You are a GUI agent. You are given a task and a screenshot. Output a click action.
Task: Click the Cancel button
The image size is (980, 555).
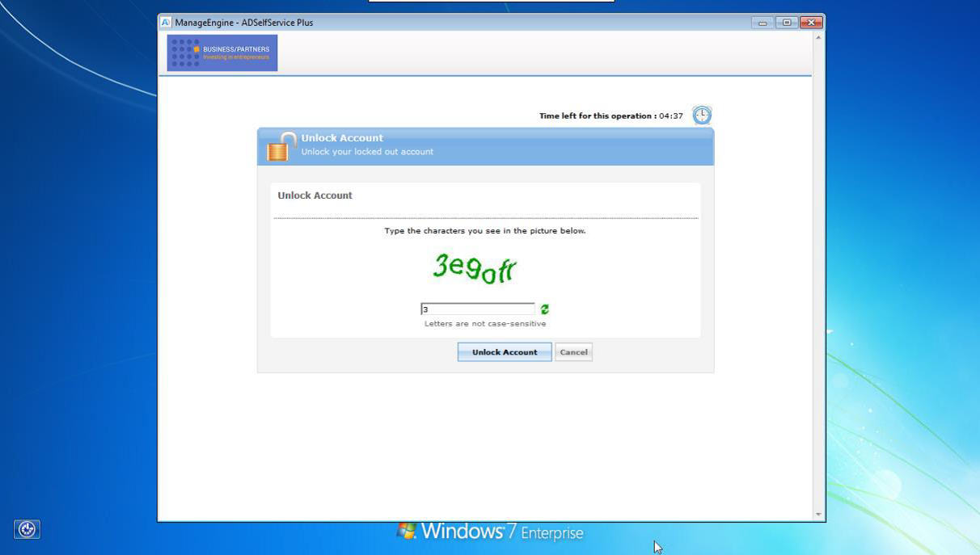(574, 352)
